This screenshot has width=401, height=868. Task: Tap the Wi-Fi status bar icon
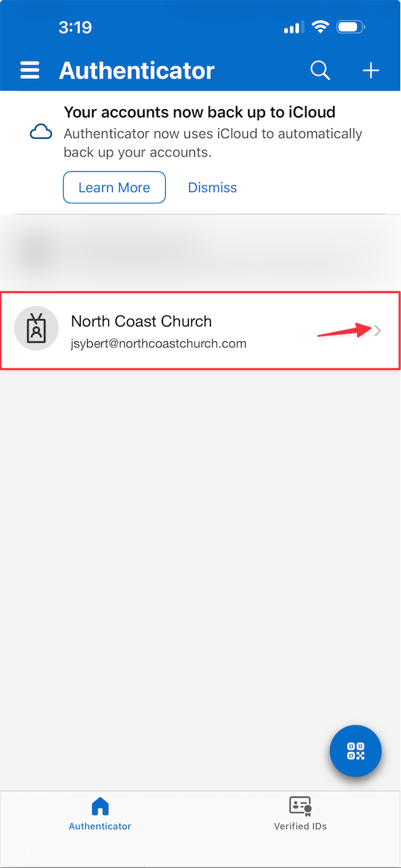(x=321, y=28)
